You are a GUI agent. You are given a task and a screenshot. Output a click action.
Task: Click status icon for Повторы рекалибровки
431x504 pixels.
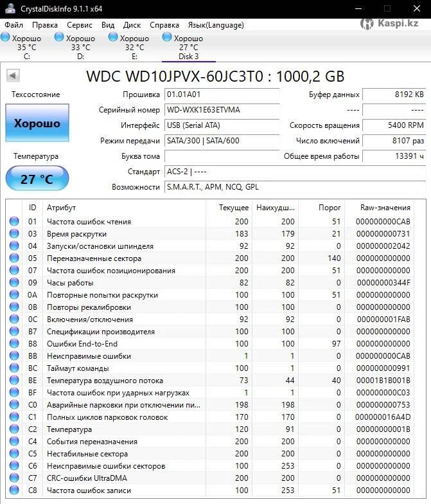coord(14,307)
